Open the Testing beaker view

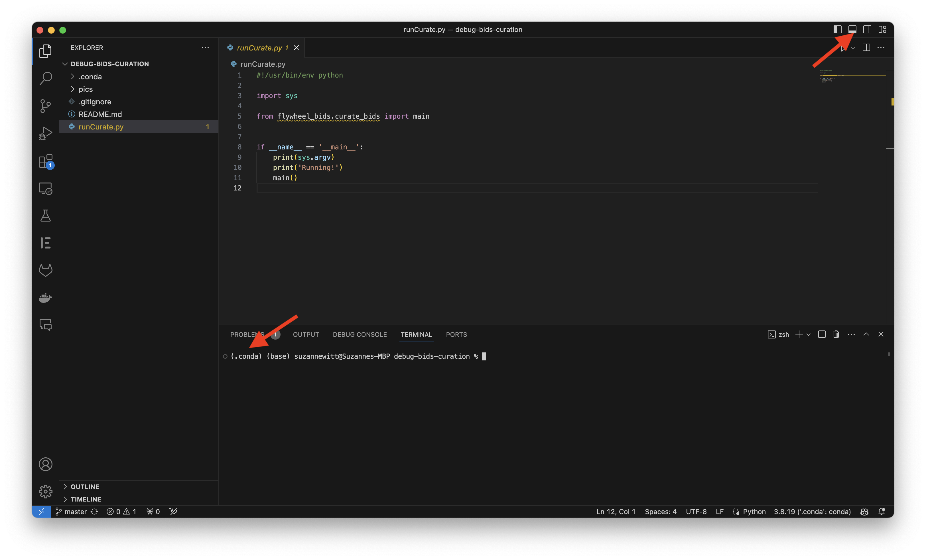(46, 216)
